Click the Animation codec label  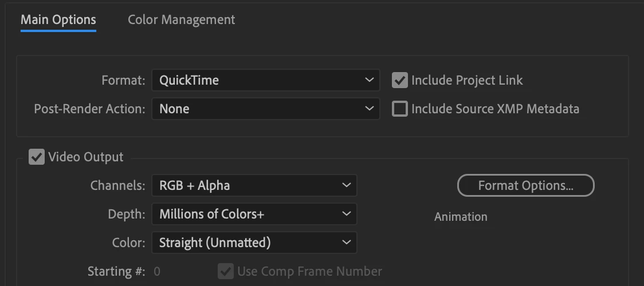click(x=461, y=217)
